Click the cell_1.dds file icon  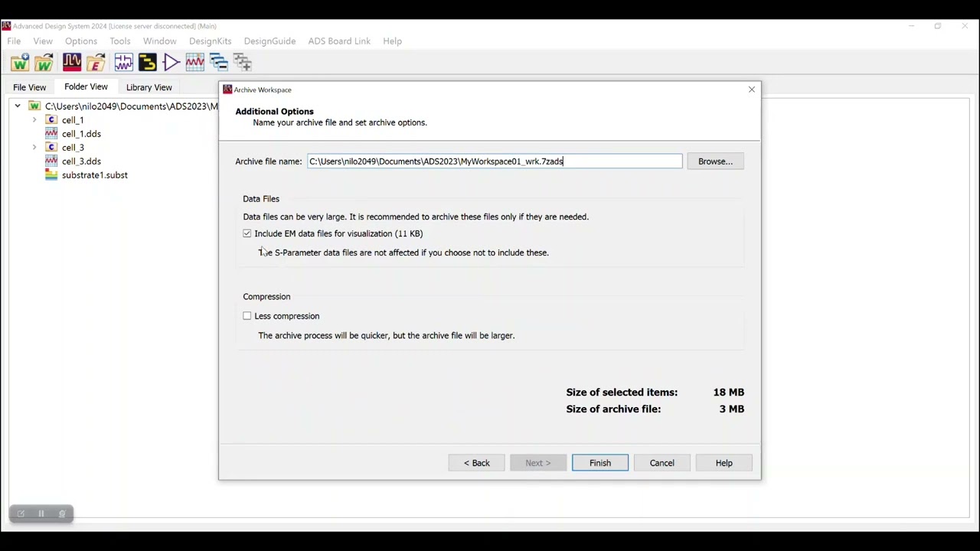(x=51, y=134)
